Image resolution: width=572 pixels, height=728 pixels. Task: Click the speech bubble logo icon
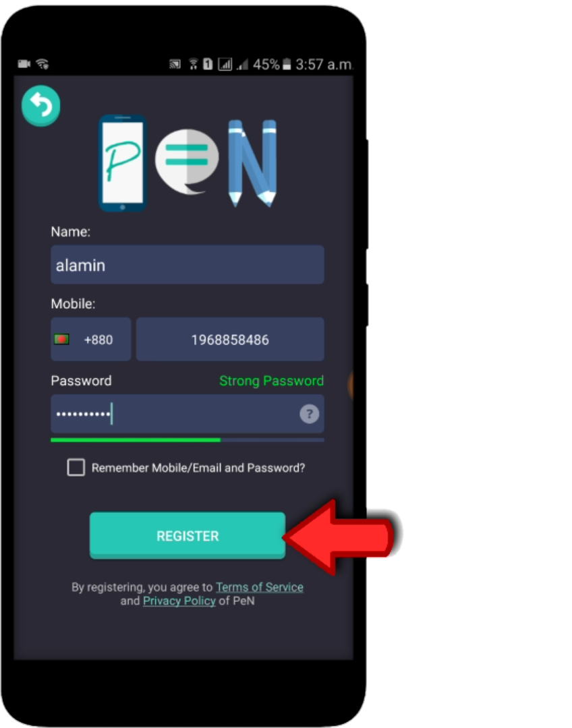186,162
